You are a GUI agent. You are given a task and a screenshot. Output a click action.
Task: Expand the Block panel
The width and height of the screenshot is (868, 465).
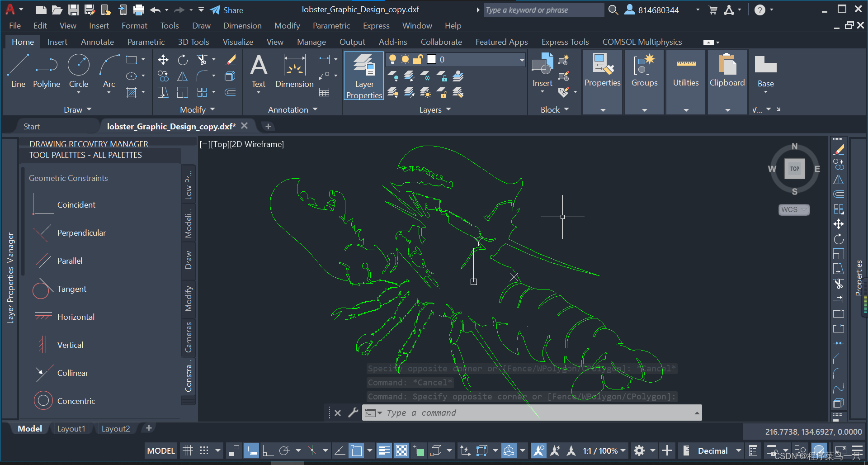tap(555, 109)
